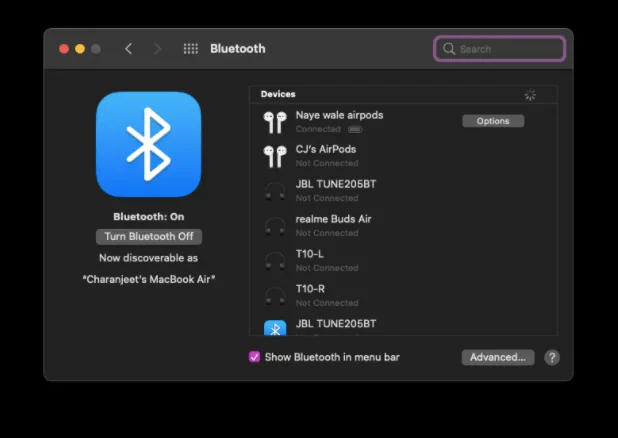
Task: Open the help question mark button
Action: [551, 357]
